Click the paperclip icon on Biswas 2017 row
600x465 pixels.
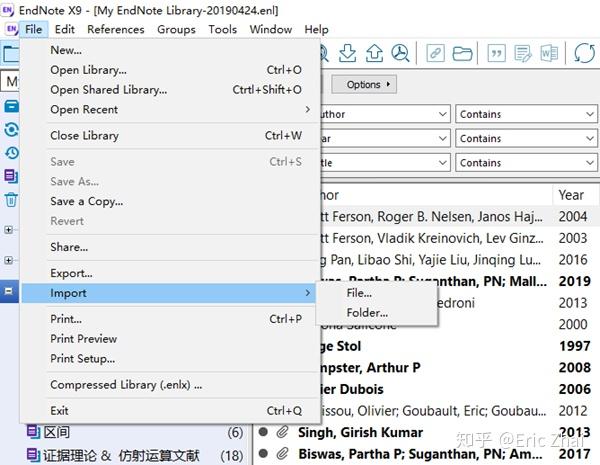pos(282,454)
